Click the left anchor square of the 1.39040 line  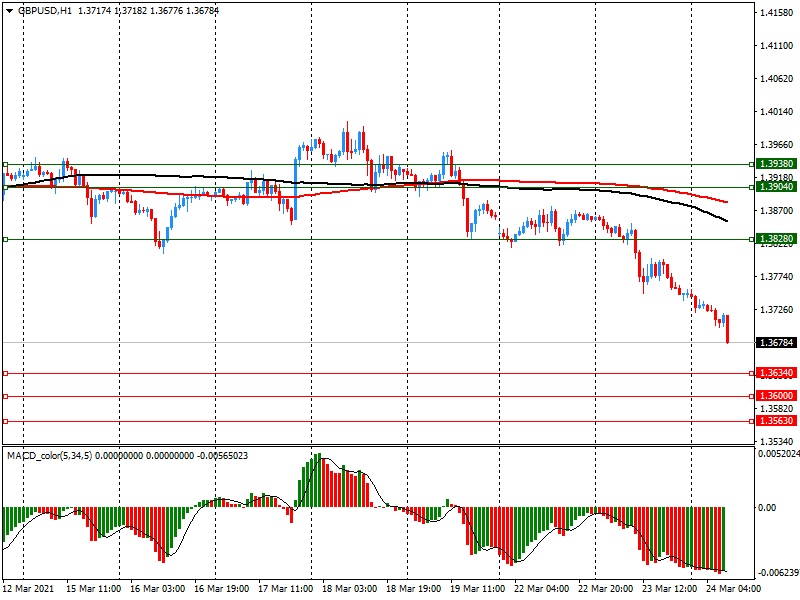click(5, 187)
